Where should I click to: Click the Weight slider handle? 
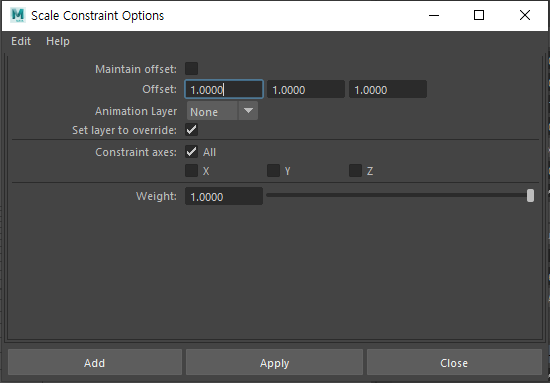(530, 196)
